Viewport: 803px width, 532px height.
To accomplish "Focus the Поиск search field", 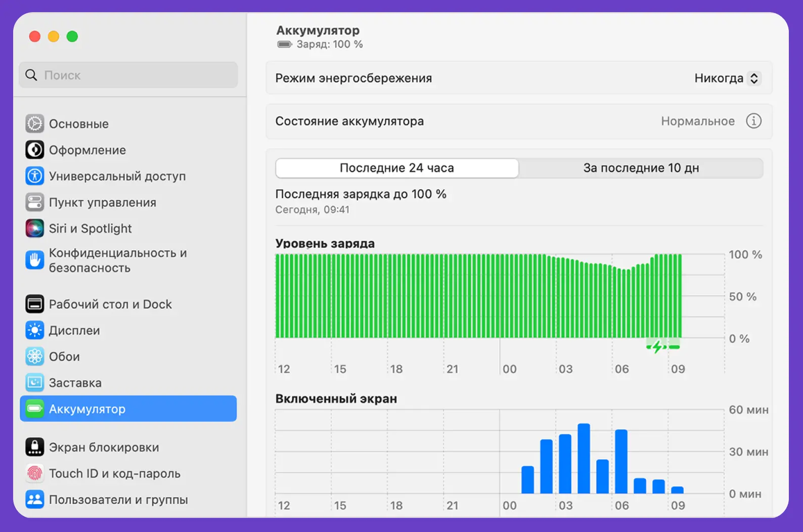I will (128, 75).
